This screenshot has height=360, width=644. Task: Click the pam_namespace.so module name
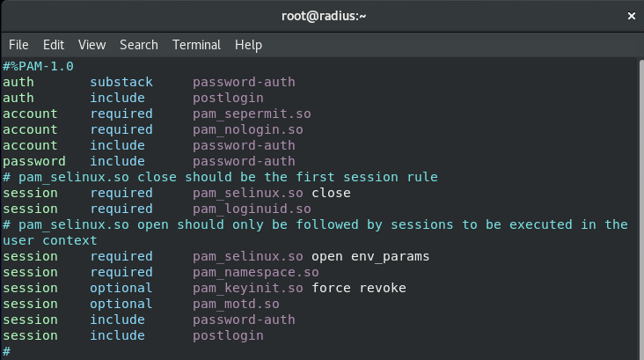(x=255, y=272)
